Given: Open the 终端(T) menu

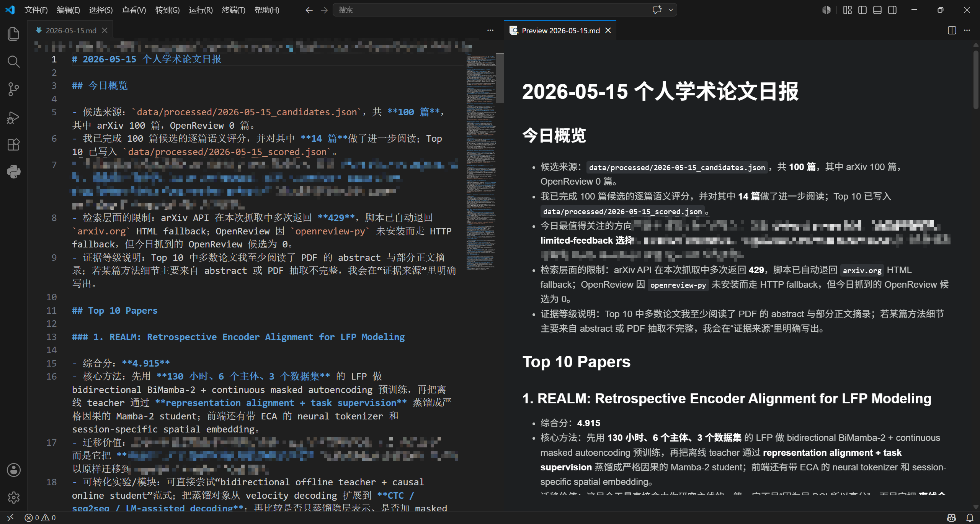Looking at the screenshot, I should (233, 10).
